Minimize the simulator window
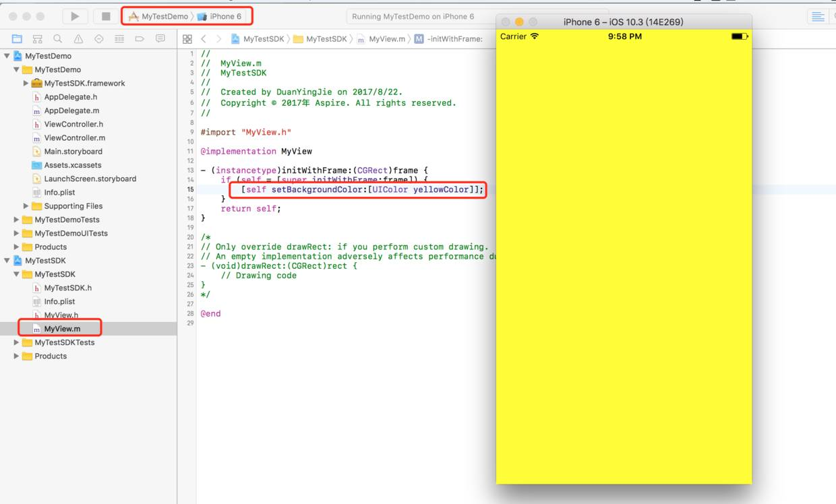This screenshot has height=504, width=836. click(x=519, y=22)
